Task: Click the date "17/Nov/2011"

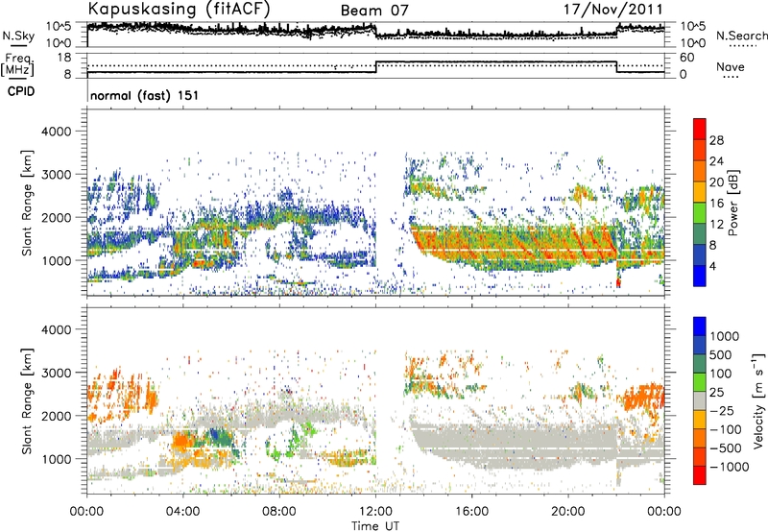Action: (612, 9)
